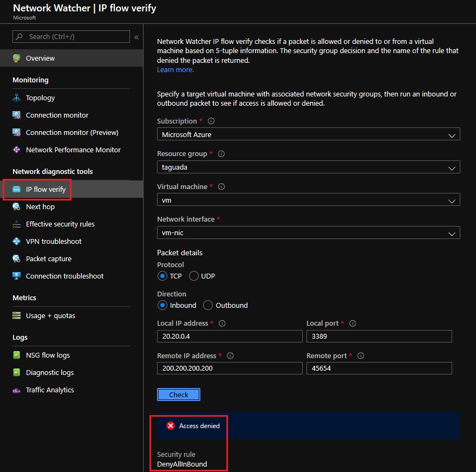Click the Topology icon in sidebar
Screen dimensions: 476x472
pos(16,98)
